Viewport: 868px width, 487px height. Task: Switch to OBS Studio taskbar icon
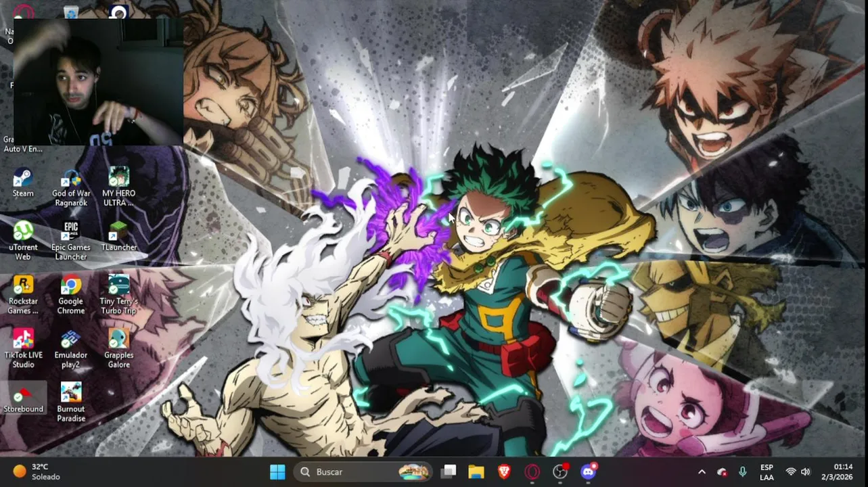560,472
